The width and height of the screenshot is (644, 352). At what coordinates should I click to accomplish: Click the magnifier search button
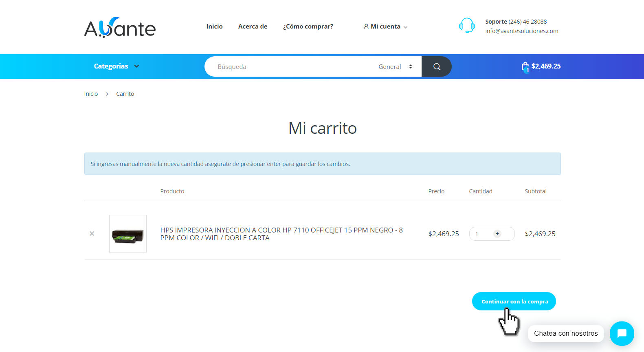click(436, 66)
